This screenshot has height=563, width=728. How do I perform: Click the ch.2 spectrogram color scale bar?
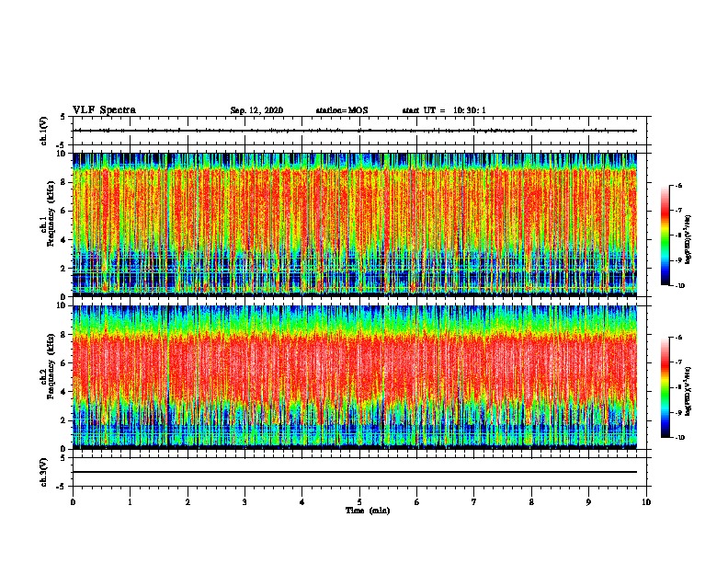(665, 387)
